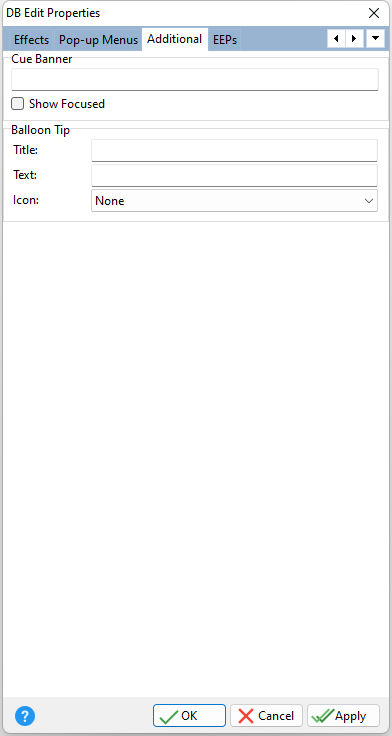Expand the Icon combo box showing None
392x736 pixels.
point(234,201)
